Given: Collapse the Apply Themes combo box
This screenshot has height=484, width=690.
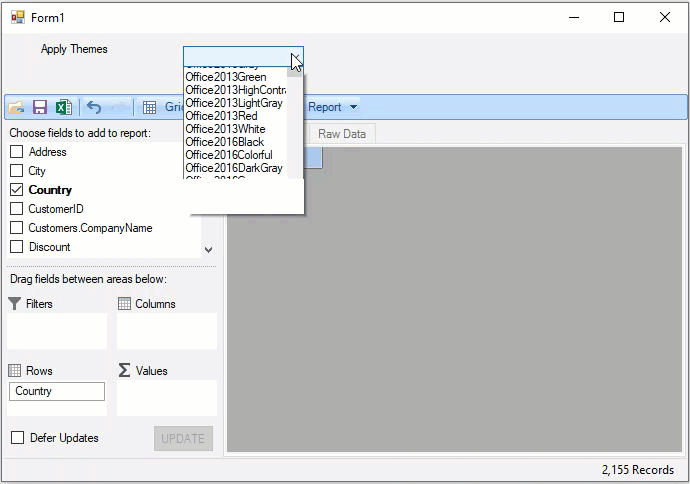Looking at the screenshot, I should [295, 57].
